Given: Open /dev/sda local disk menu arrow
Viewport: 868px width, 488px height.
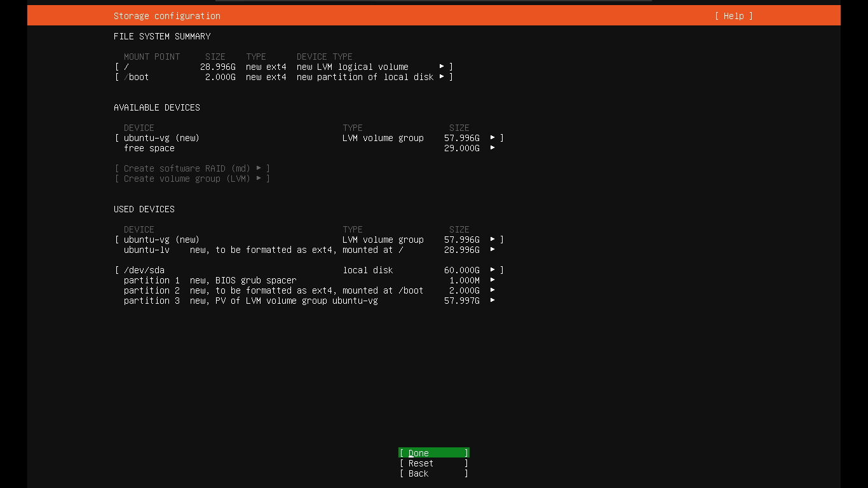Looking at the screenshot, I should click(492, 270).
